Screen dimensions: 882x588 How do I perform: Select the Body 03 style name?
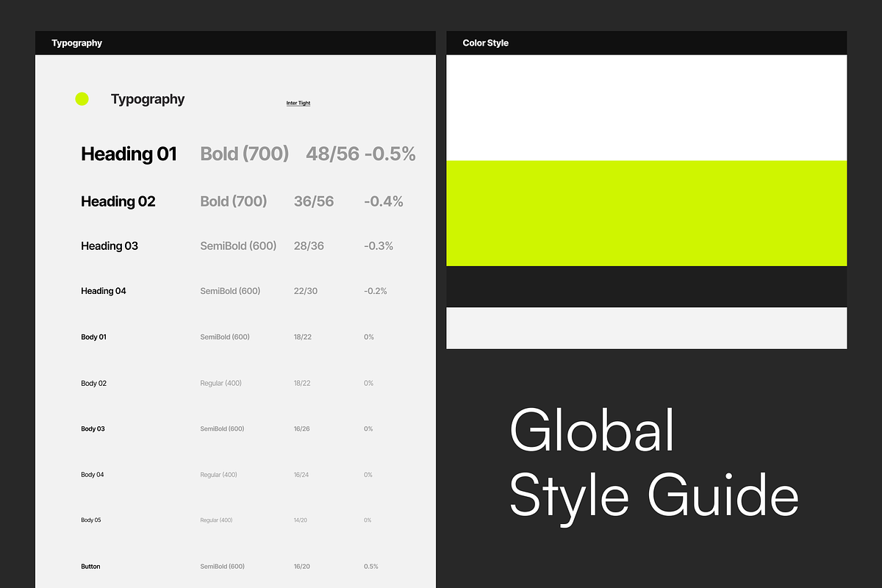93,429
